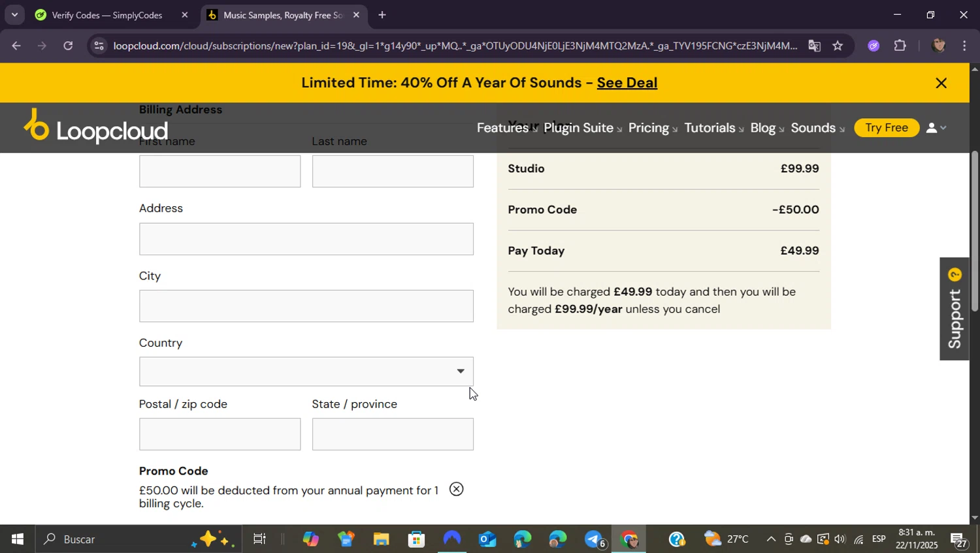Close the Music Samples Loopcloud tab
This screenshot has height=553, width=980.
356,15
